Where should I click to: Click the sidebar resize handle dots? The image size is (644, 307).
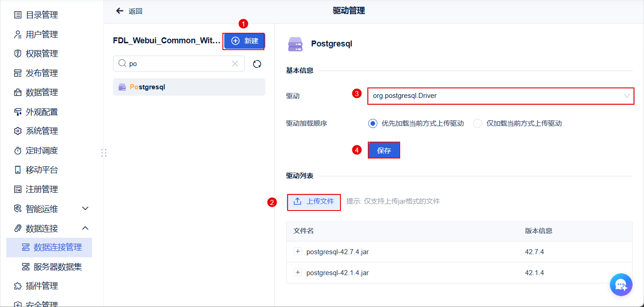pyautogui.click(x=104, y=153)
